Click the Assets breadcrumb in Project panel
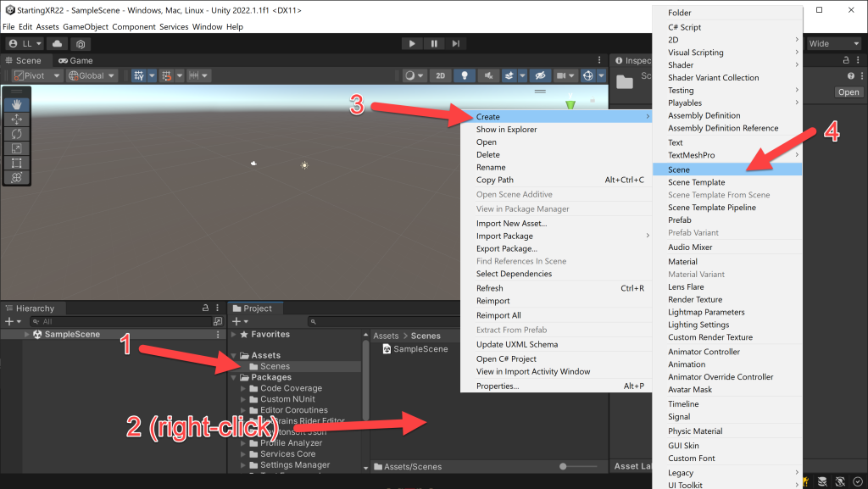This screenshot has height=489, width=868. click(386, 336)
